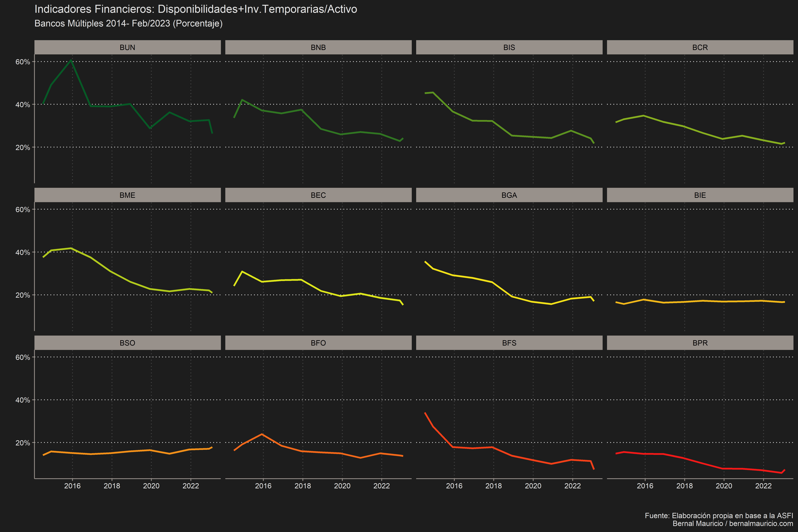Select the 2020 tick label under BPR
Image resolution: width=798 pixels, height=532 pixels.
pyautogui.click(x=724, y=486)
